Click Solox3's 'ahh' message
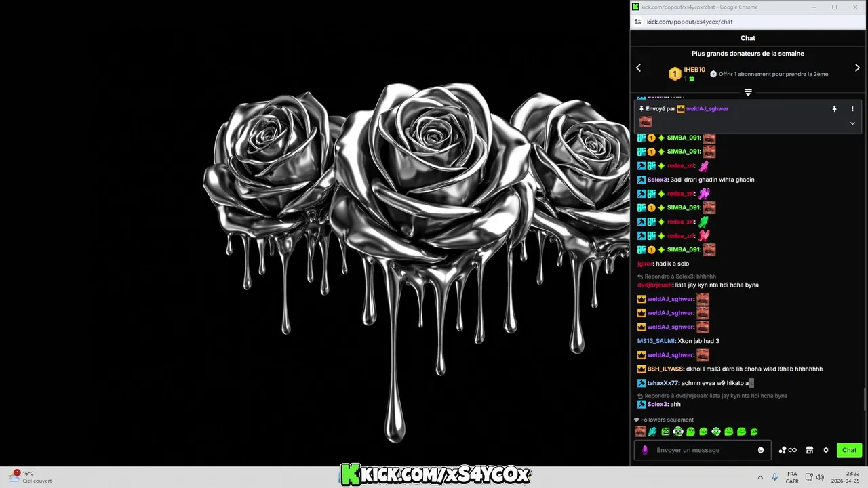 [675, 404]
